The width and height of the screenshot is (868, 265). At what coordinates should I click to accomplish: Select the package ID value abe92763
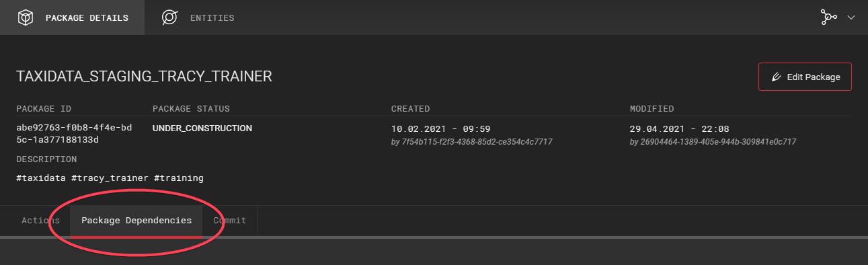click(x=65, y=134)
